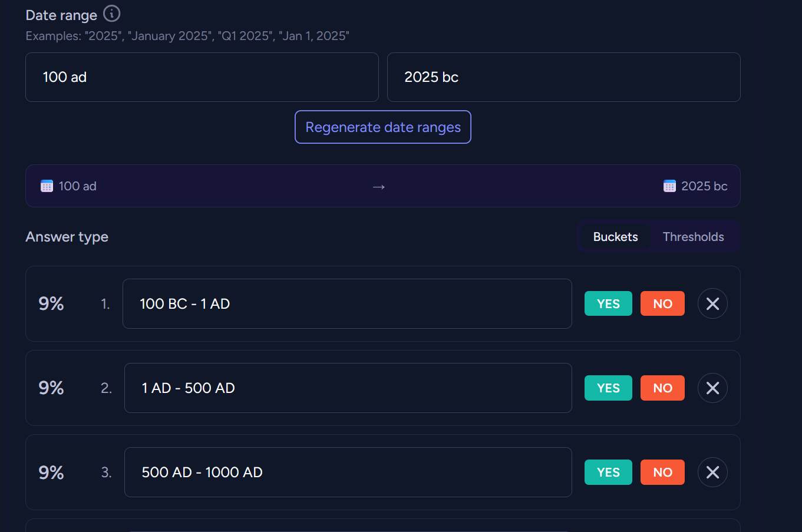Image resolution: width=802 pixels, height=532 pixels.
Task: Remove the 100 BC - 1 AD bucket
Action: tap(712, 303)
